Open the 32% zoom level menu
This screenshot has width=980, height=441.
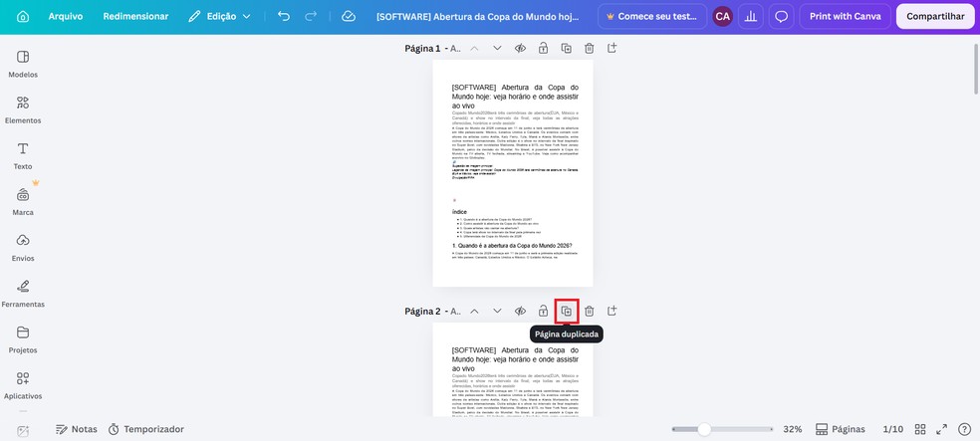[x=793, y=429]
